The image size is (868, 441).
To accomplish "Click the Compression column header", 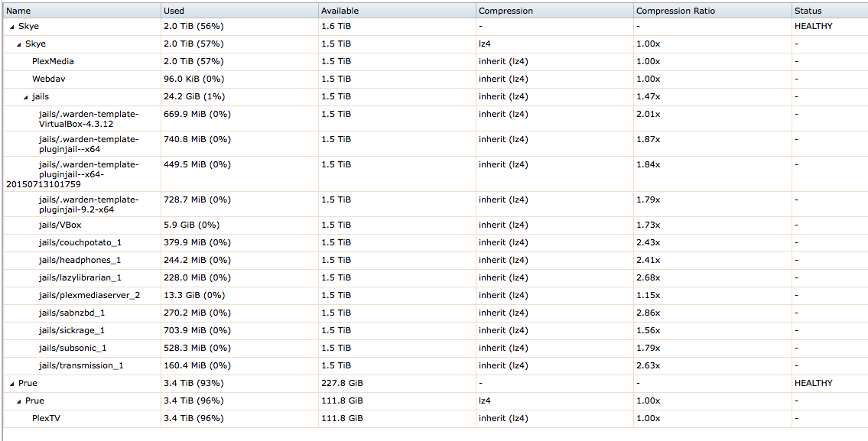I will [x=554, y=11].
